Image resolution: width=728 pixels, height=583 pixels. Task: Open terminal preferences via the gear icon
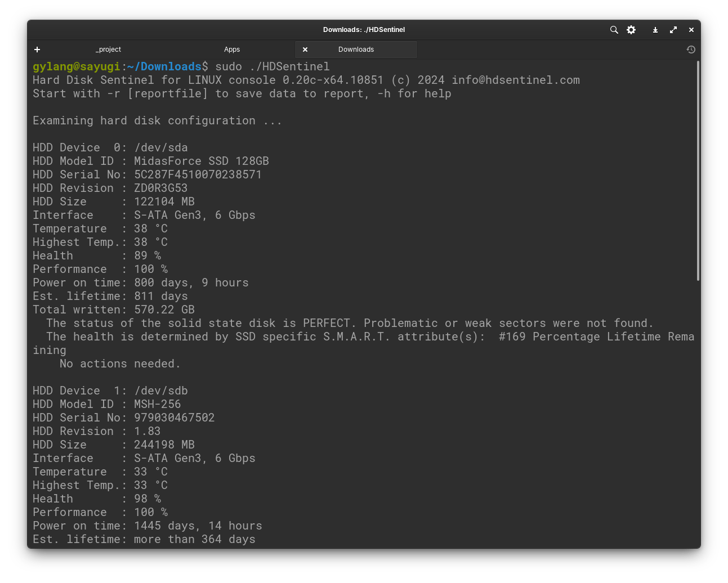631,30
